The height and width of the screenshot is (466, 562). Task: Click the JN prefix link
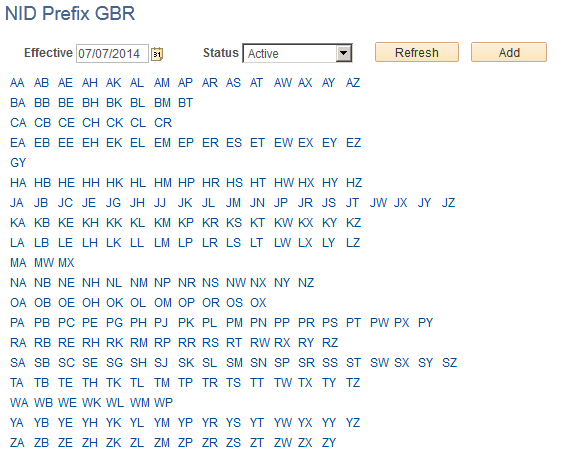(x=257, y=203)
